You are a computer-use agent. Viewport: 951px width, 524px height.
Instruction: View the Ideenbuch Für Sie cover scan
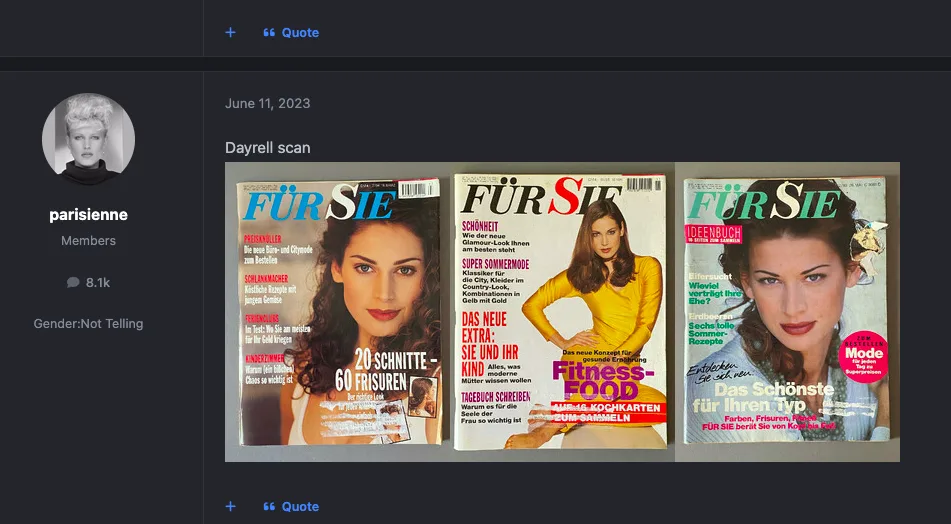(x=786, y=312)
